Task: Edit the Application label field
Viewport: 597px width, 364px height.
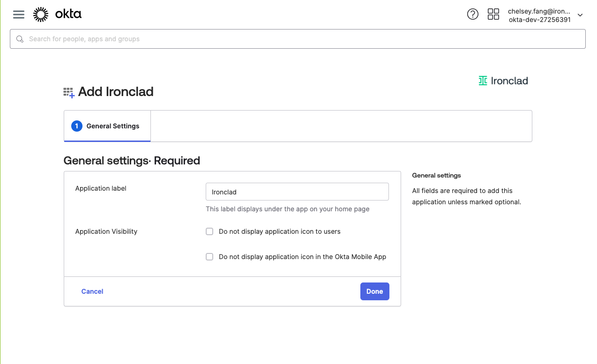Action: (297, 192)
